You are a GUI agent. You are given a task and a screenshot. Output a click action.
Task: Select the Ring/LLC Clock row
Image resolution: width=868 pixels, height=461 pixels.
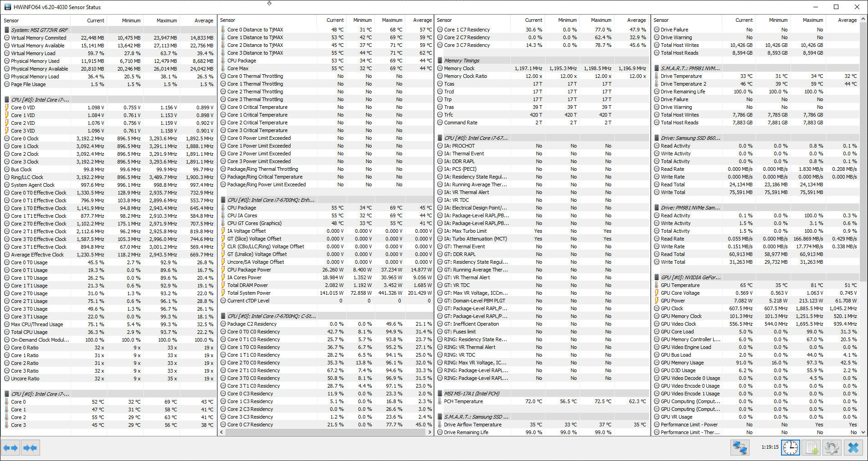tap(108, 177)
